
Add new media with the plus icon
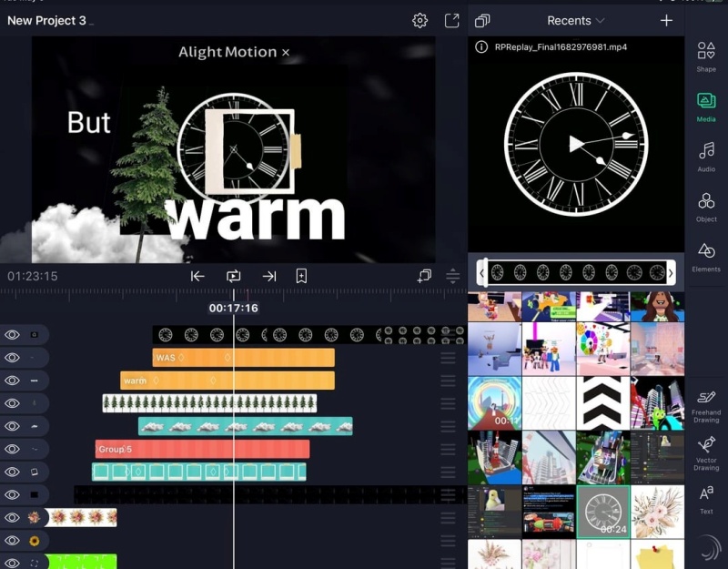coord(666,20)
